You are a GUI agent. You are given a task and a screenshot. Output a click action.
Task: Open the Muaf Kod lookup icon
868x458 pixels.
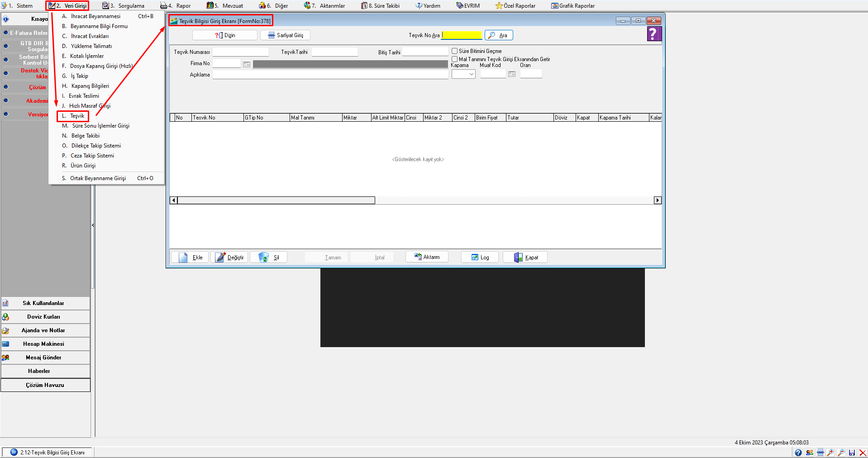pos(512,74)
